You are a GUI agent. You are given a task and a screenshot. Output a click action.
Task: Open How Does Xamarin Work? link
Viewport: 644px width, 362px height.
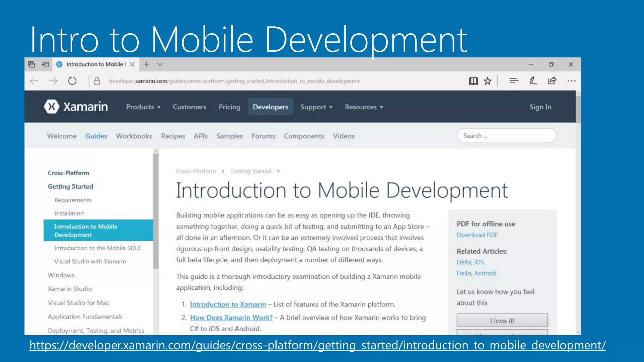click(231, 318)
